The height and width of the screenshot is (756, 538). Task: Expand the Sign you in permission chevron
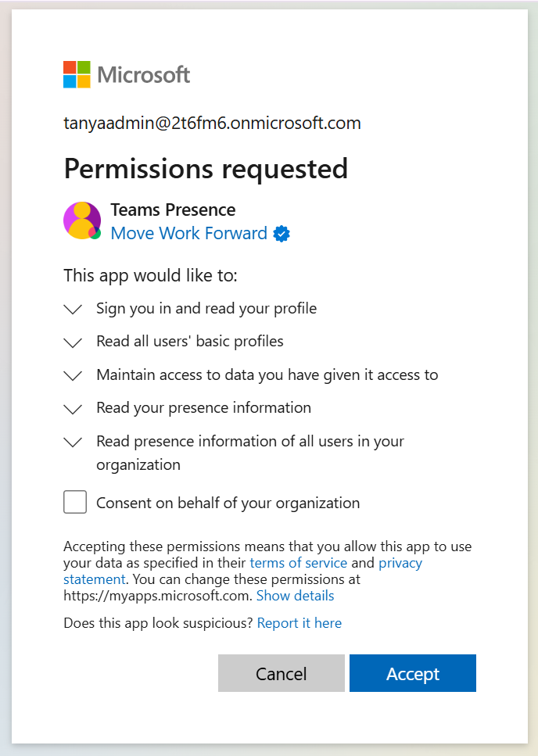pyautogui.click(x=73, y=309)
